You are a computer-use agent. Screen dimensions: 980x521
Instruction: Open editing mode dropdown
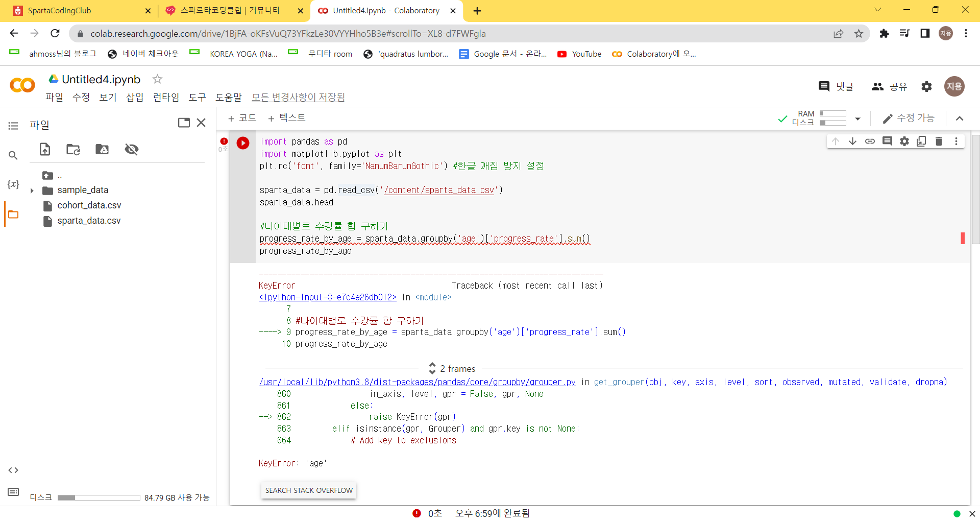[x=909, y=118]
